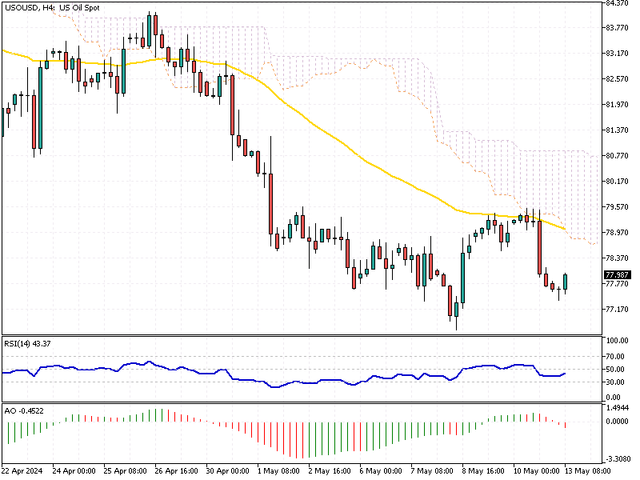Viewport: 640px width, 480px height.
Task: Click the 30 Apr 00:00 time label
Action: 227,471
